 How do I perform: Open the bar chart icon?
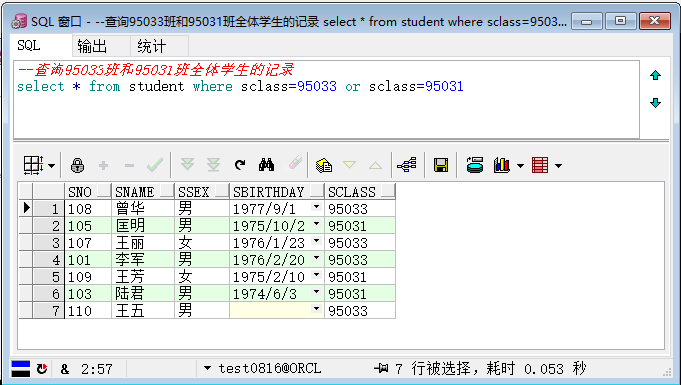click(502, 165)
